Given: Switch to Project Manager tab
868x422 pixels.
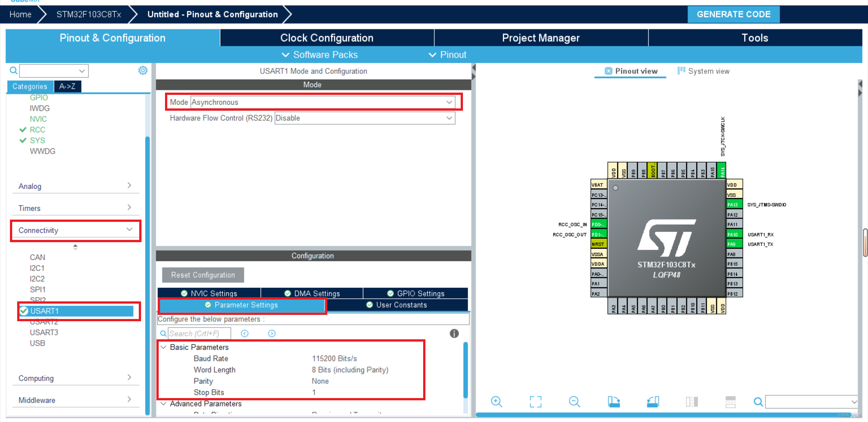Looking at the screenshot, I should 541,38.
